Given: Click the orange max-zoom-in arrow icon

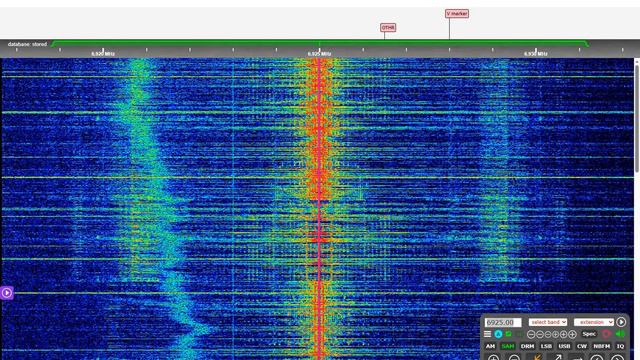Looking at the screenshot, I should point(537,357).
